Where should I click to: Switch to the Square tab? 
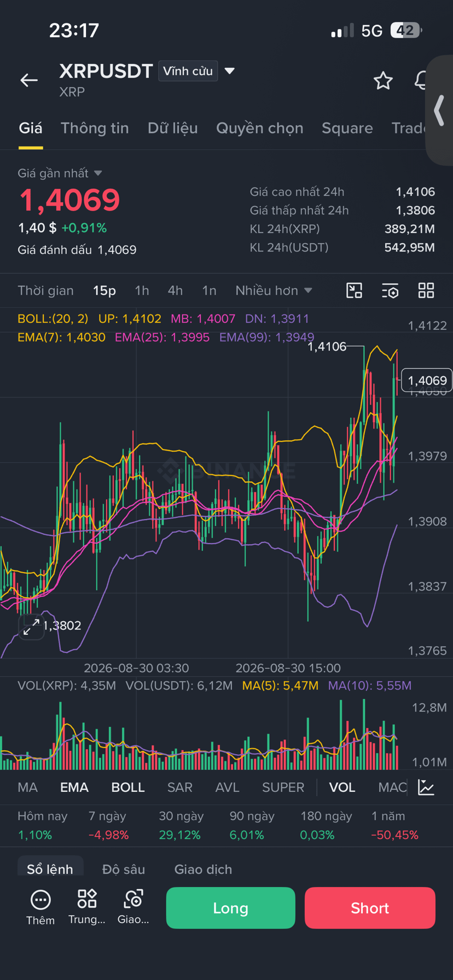pyautogui.click(x=347, y=128)
